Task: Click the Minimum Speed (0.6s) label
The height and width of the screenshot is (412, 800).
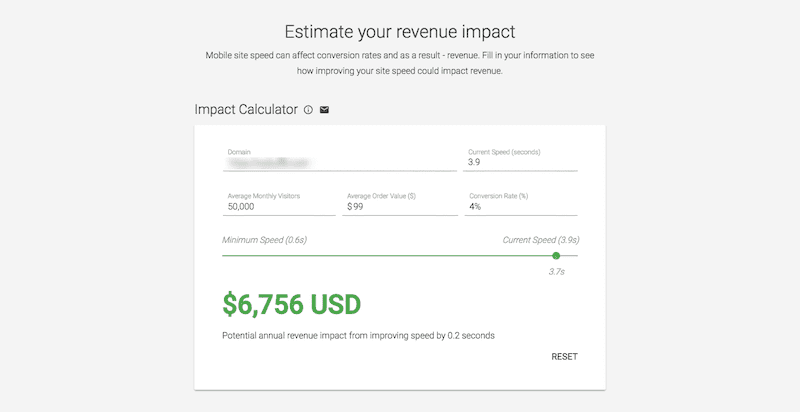Action: tap(264, 240)
